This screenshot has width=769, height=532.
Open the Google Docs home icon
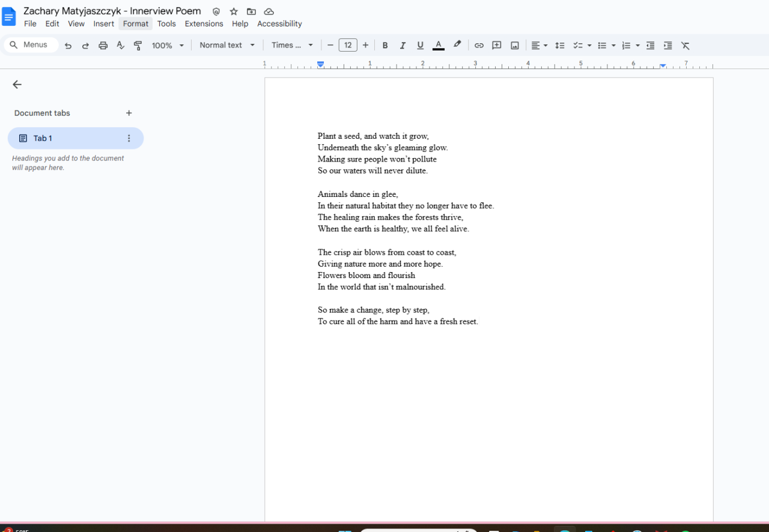coord(9,17)
